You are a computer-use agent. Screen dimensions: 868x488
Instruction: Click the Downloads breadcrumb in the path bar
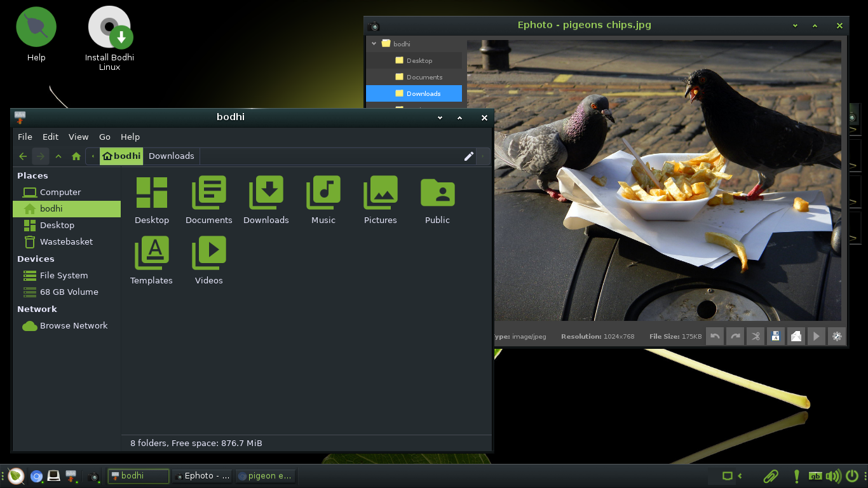pyautogui.click(x=171, y=156)
